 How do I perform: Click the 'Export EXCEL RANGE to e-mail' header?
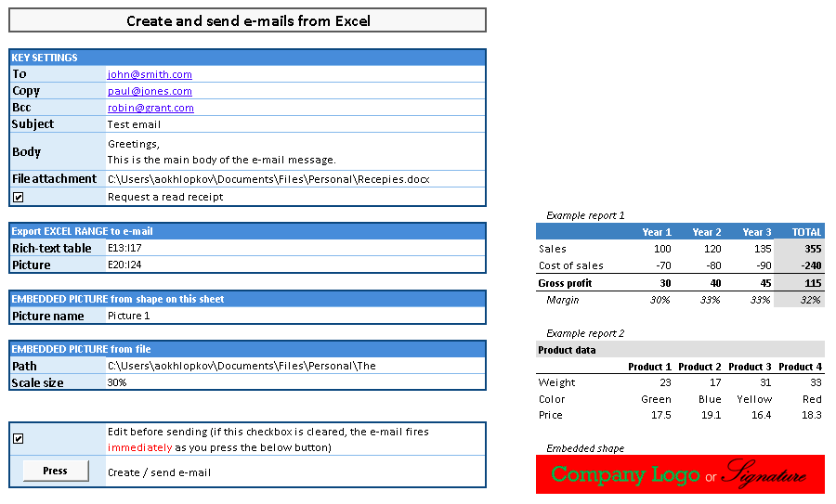tap(247, 231)
